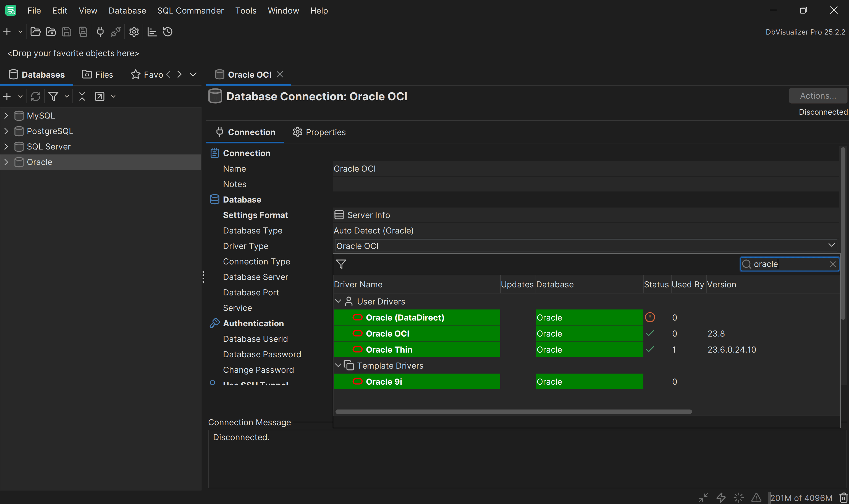
Task: Run garbage collection via trash icon
Action: [844, 498]
